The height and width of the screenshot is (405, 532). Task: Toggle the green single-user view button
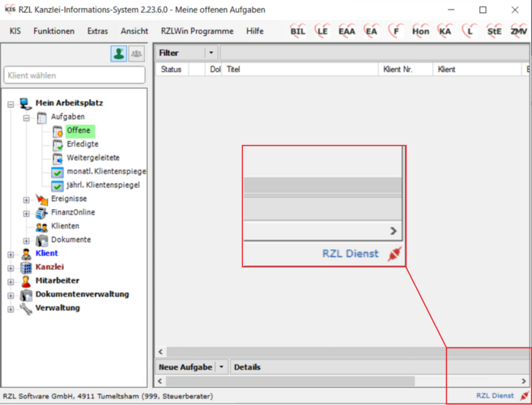pyautogui.click(x=118, y=53)
